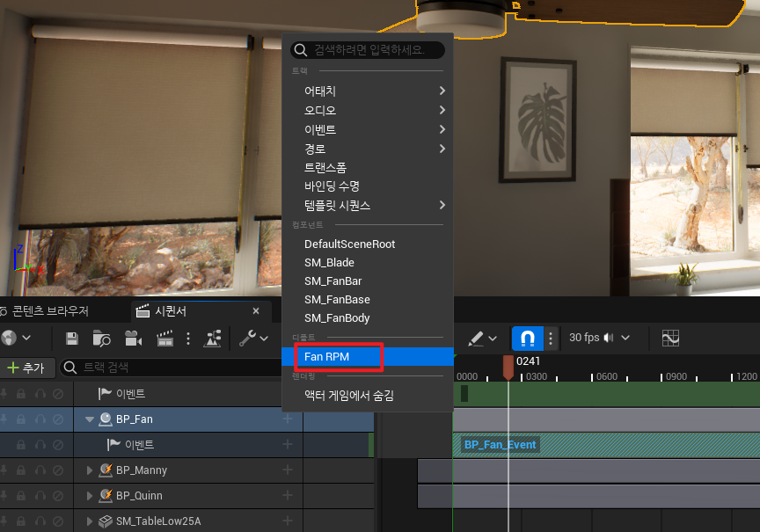Click the plus icon on the BP_Manny row
The height and width of the screenshot is (532, 760).
click(288, 470)
